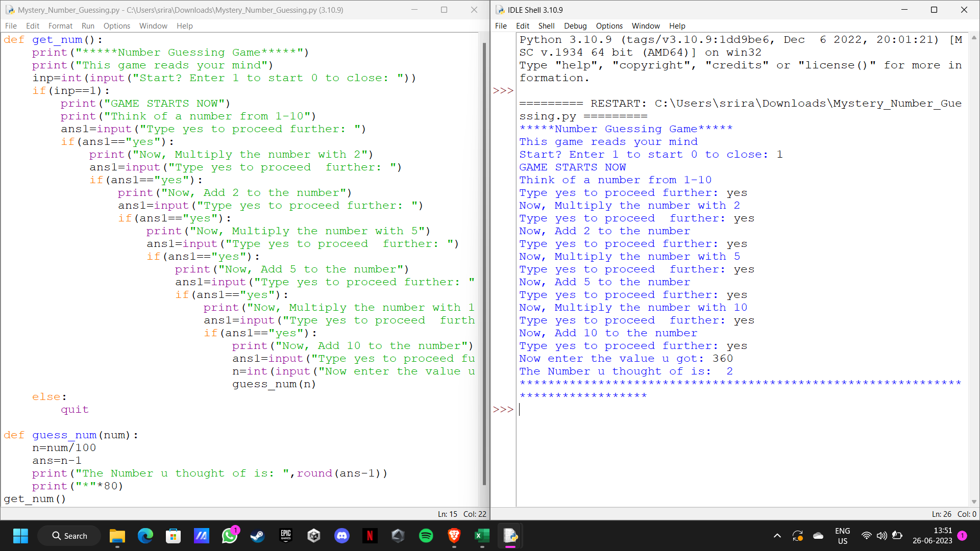The image size is (980, 551).
Task: Click the editor window scrollbar
Action: (x=484, y=255)
